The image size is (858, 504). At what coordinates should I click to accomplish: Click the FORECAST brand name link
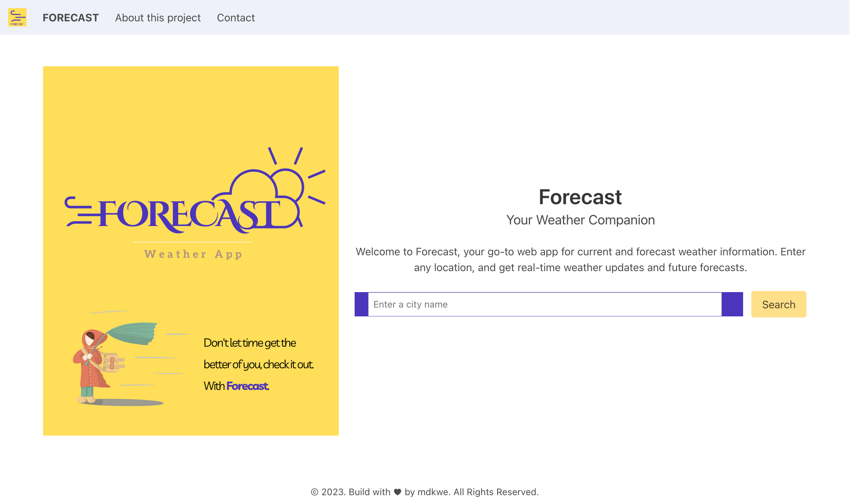pos(71,18)
